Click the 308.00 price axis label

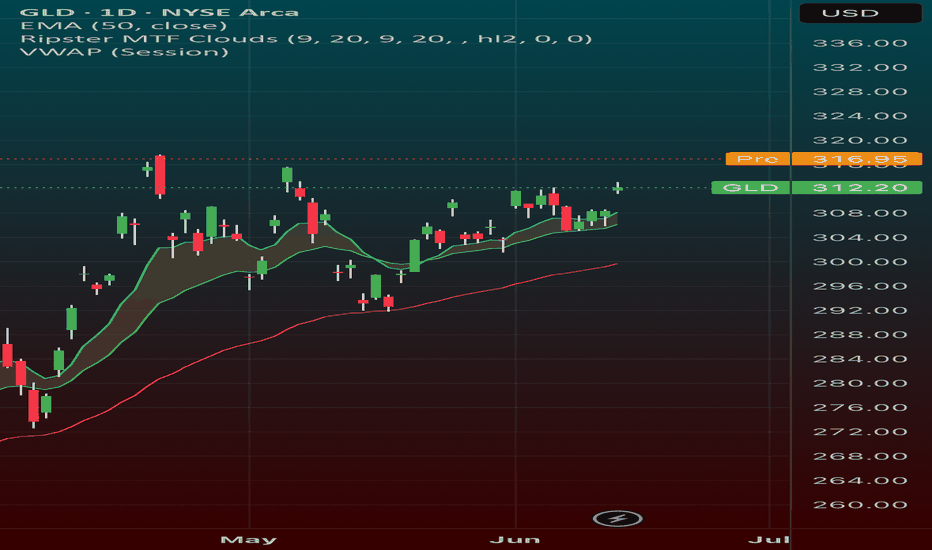click(859, 213)
